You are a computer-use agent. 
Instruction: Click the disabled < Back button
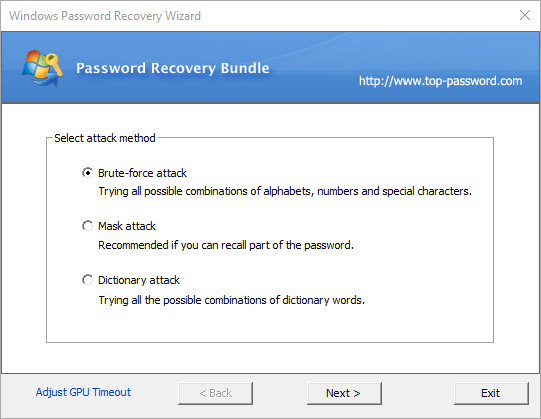215,393
